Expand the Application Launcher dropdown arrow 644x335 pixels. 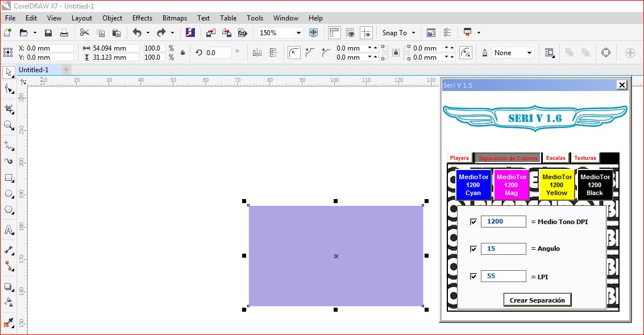pyautogui.click(x=479, y=33)
